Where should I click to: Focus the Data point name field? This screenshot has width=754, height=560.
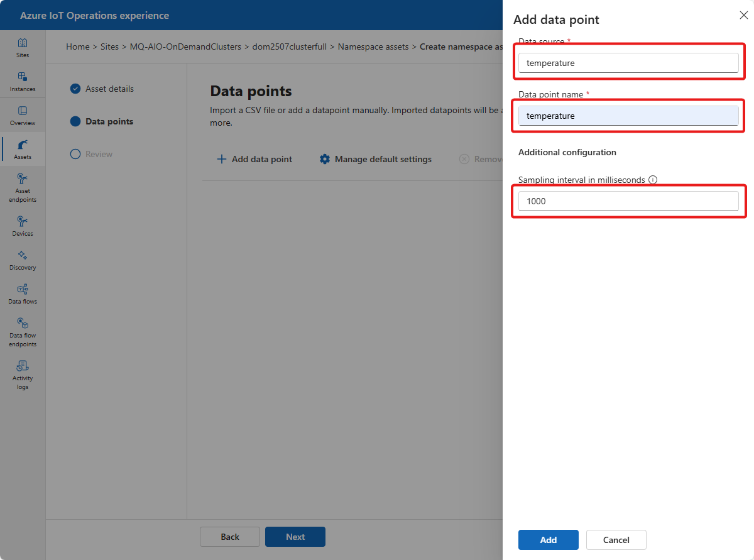(628, 116)
